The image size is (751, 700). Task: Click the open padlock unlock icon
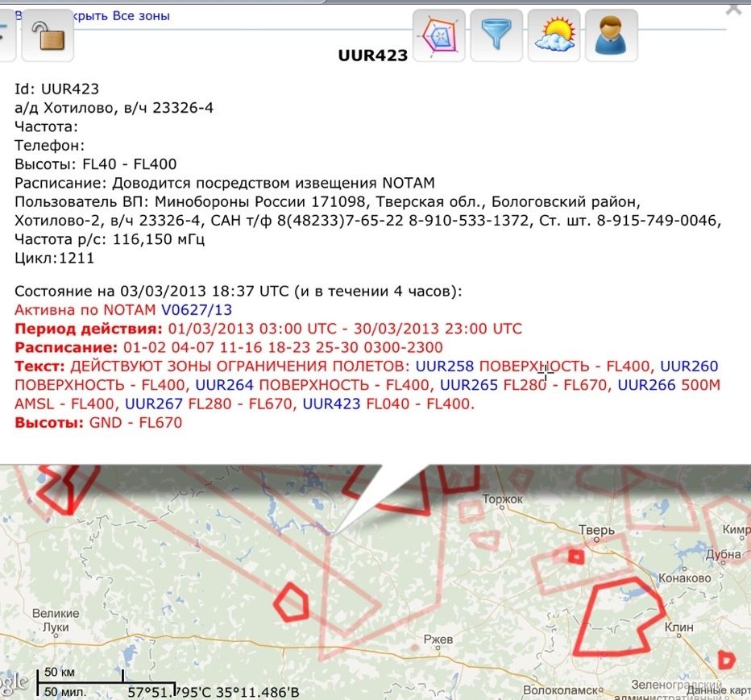(x=48, y=36)
